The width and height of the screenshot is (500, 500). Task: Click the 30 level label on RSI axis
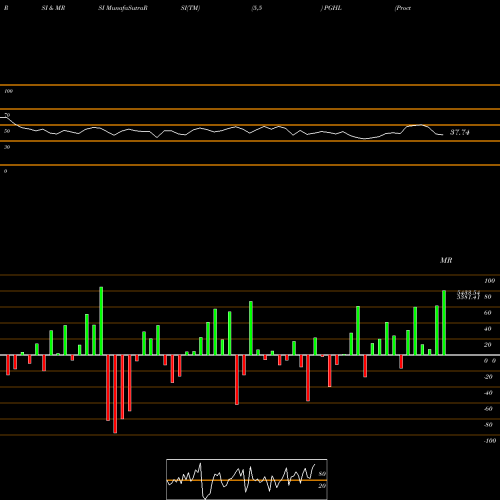7,147
